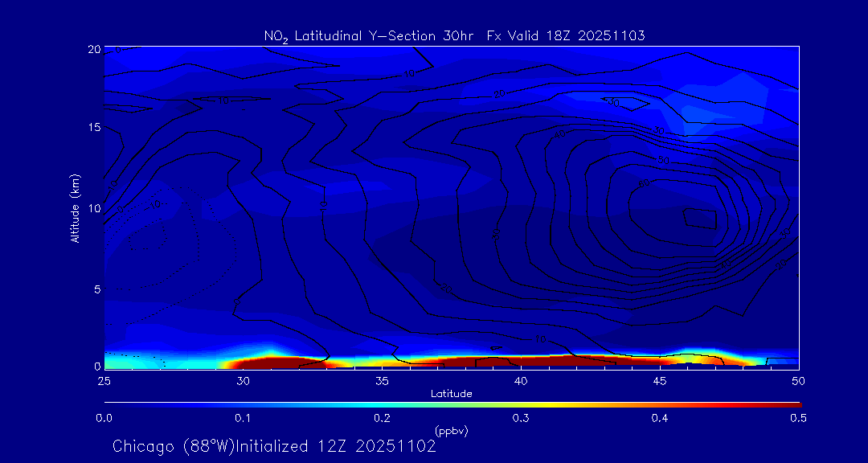Select the 30 tick on the latitude axis

[243, 381]
